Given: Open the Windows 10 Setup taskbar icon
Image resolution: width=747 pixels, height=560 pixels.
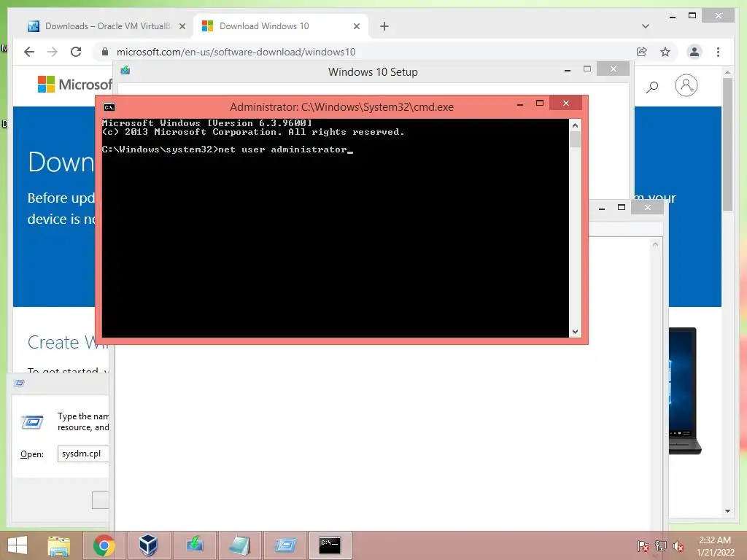Looking at the screenshot, I should point(194,545).
